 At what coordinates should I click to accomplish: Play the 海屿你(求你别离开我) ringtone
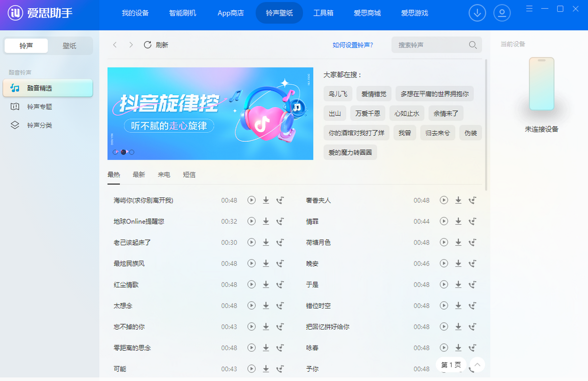pos(251,200)
